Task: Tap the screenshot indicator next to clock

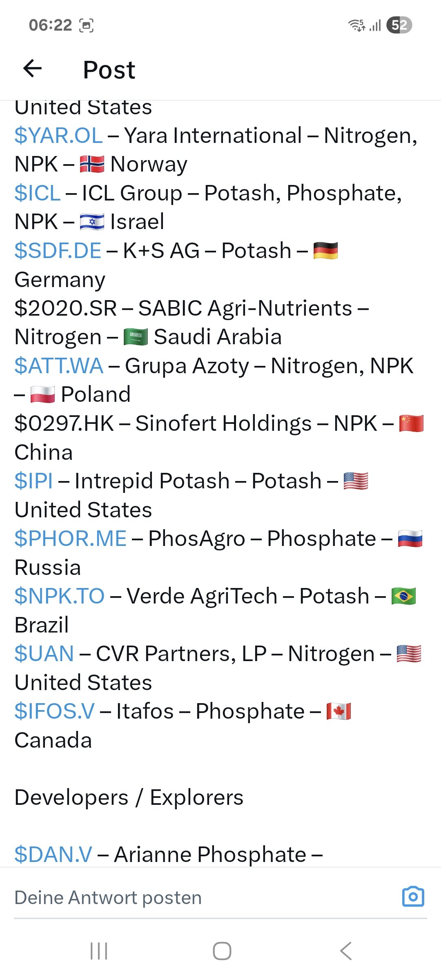Action: point(86,25)
